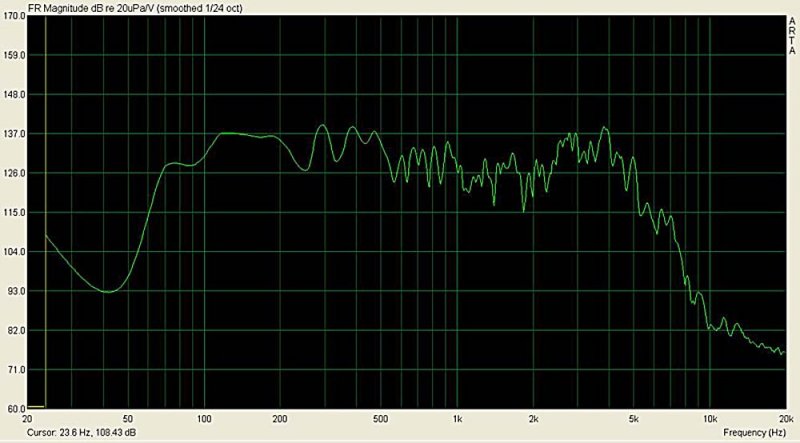Viewport: 800px width, 443px height.
Task: Click the 170.0 dB axis value
Action: [x=14, y=16]
